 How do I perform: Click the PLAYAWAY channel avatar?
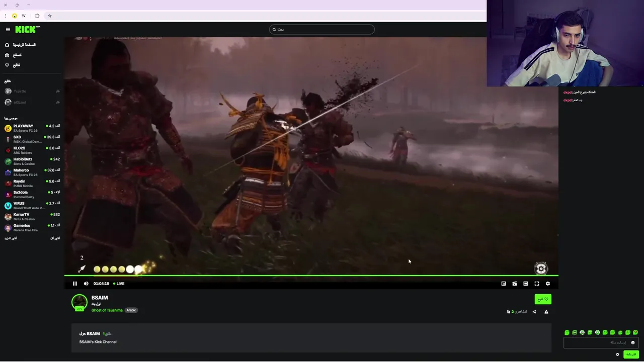[8, 128]
